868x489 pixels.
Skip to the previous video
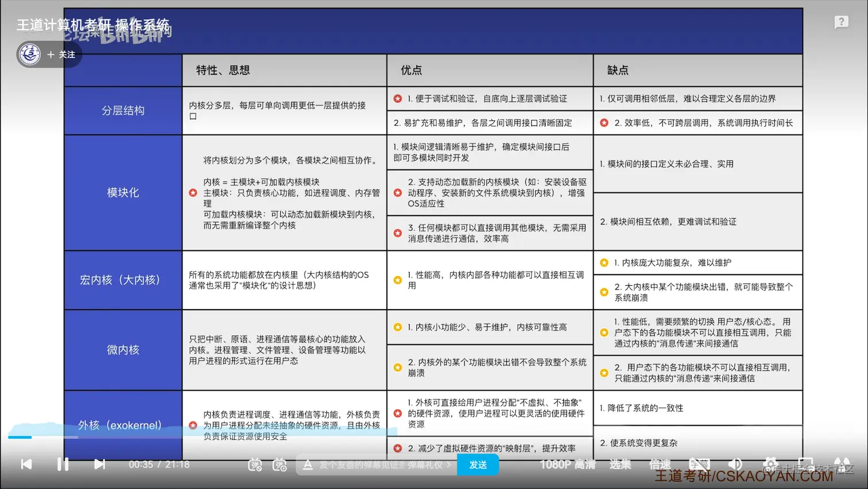pyautogui.click(x=26, y=464)
